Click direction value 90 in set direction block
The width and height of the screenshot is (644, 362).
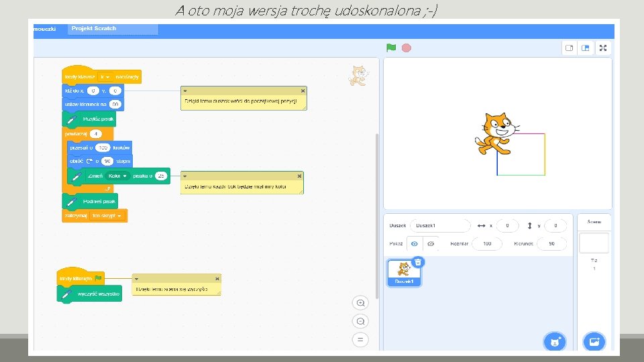[x=115, y=105]
